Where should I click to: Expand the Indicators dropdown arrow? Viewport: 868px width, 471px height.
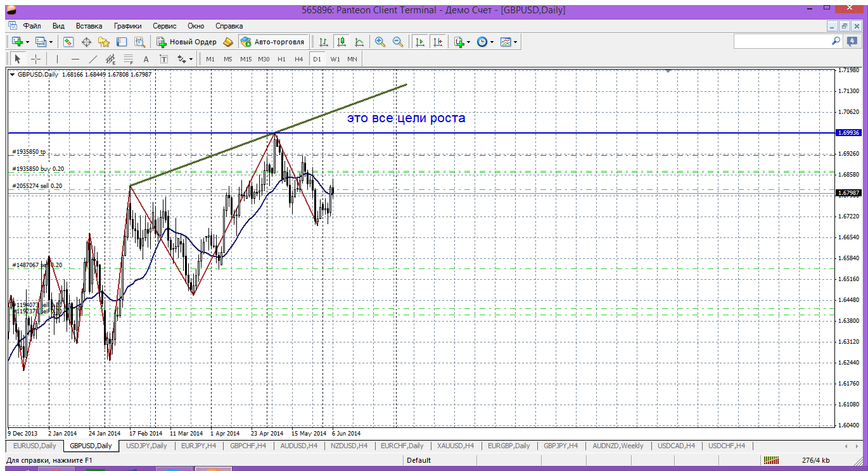pyautogui.click(x=469, y=42)
